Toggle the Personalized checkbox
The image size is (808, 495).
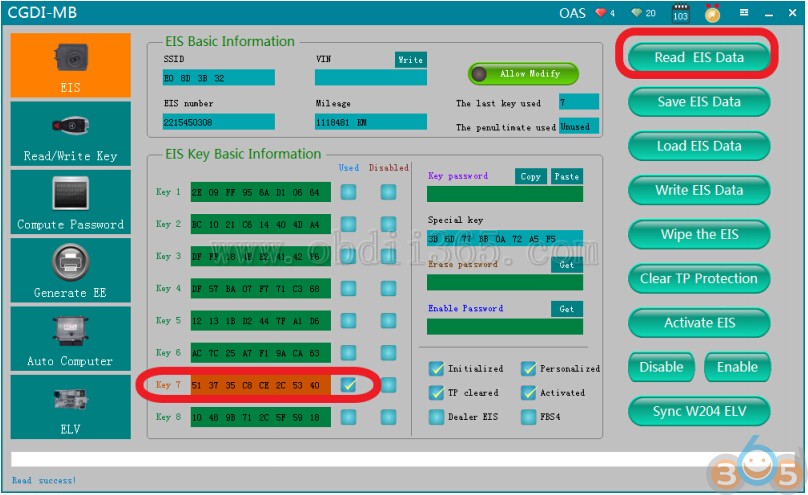coord(528,368)
